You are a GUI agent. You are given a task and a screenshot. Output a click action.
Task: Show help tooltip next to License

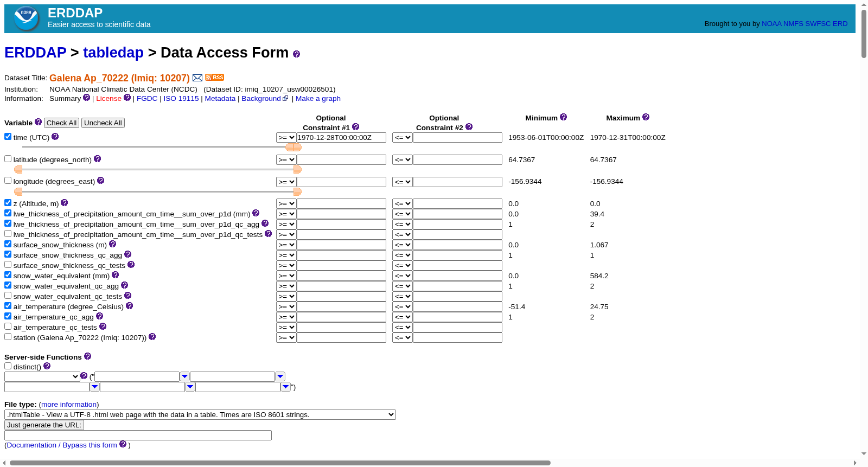coord(127,98)
